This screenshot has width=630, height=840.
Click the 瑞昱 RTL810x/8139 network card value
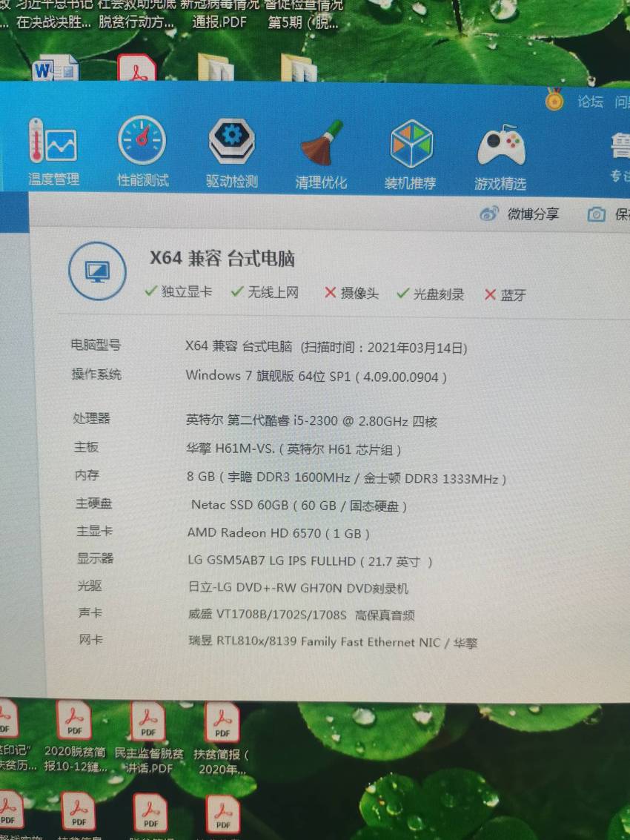point(334,642)
